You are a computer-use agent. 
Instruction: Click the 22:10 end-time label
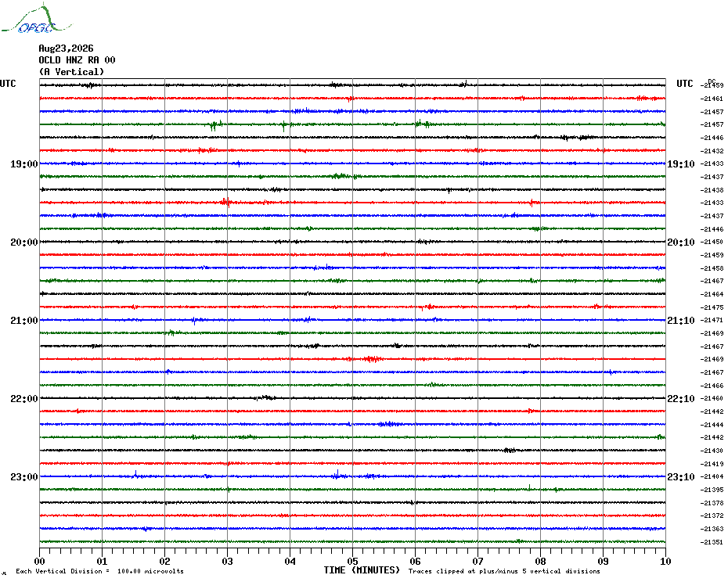click(681, 399)
